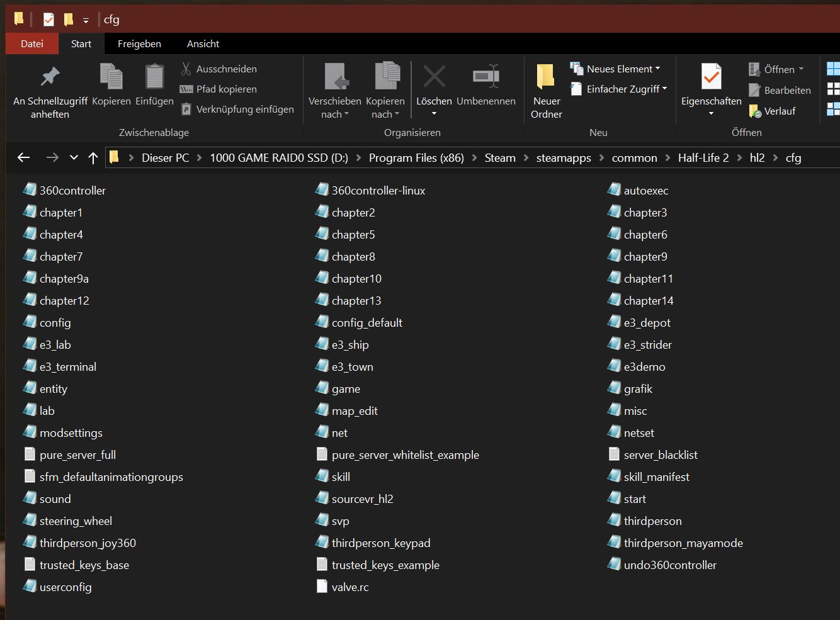Open the Verschieben nach dropdown
The image size is (840, 620).
click(334, 108)
